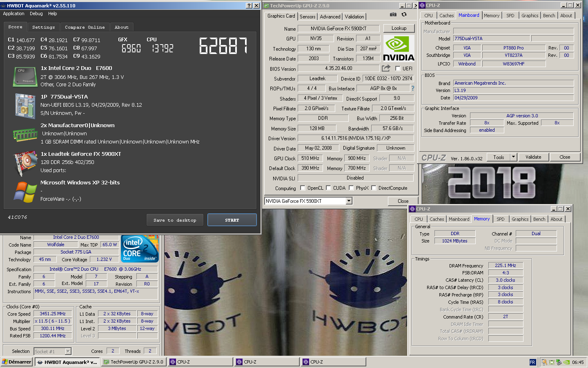This screenshot has width=588, height=368.
Task: Open Bench tab in Memory CPU-Z window
Action: point(539,219)
